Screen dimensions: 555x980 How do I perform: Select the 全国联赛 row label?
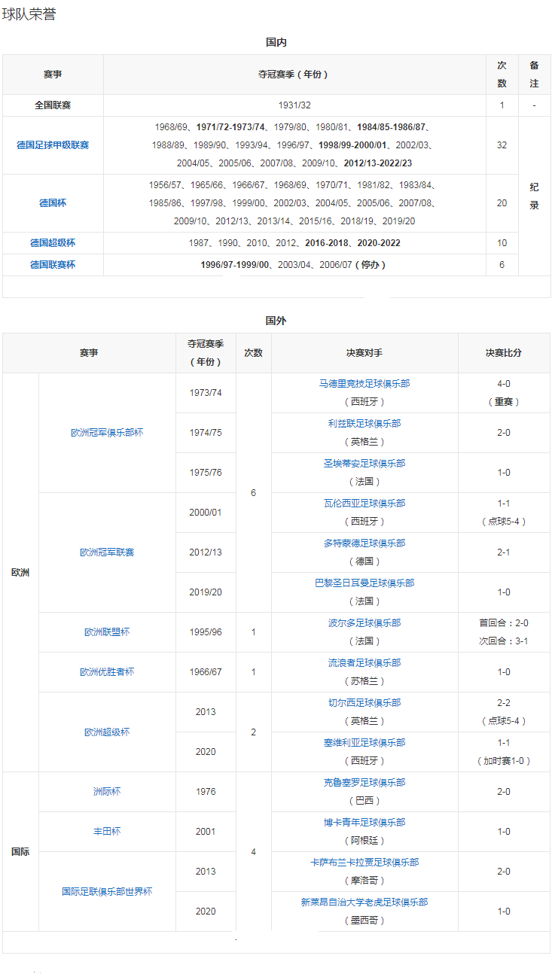[53, 105]
